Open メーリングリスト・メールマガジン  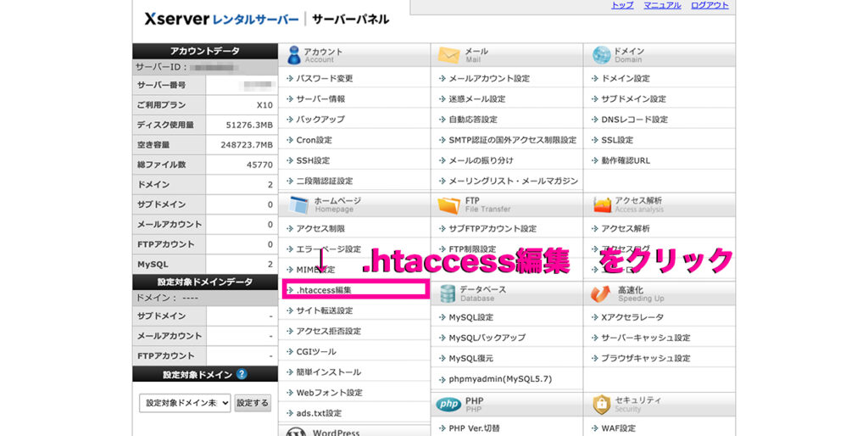click(513, 181)
